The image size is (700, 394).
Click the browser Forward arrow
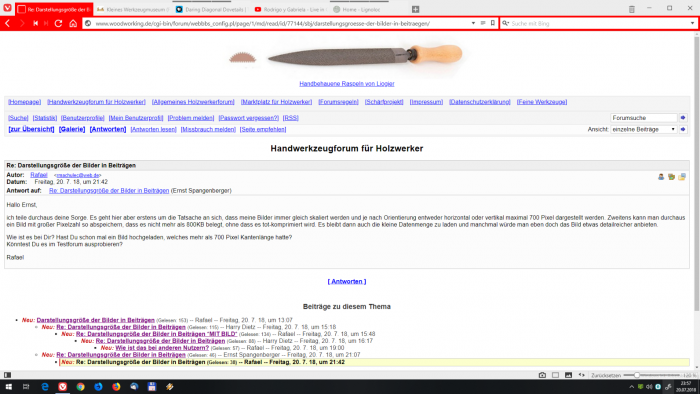pyautogui.click(x=21, y=23)
